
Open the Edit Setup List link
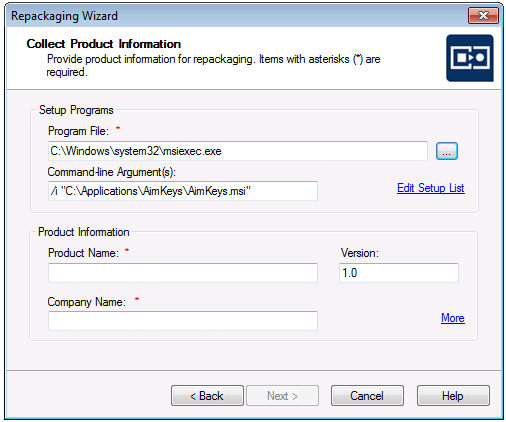tap(431, 188)
